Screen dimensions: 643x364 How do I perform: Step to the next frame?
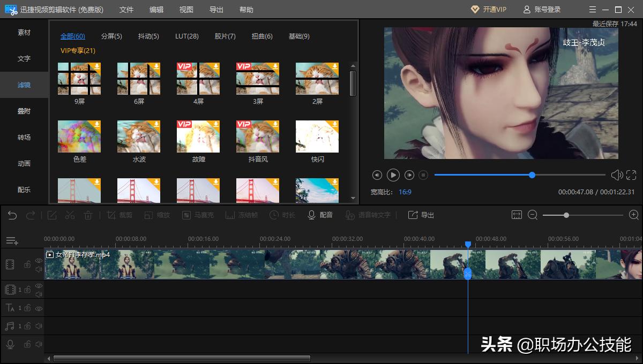coord(409,175)
